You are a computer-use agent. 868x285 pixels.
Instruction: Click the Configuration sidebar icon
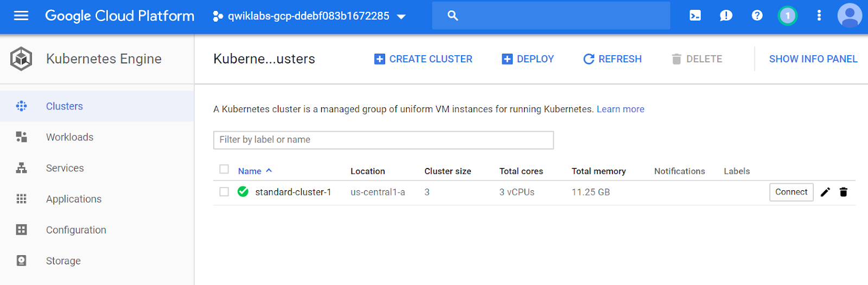(x=21, y=230)
